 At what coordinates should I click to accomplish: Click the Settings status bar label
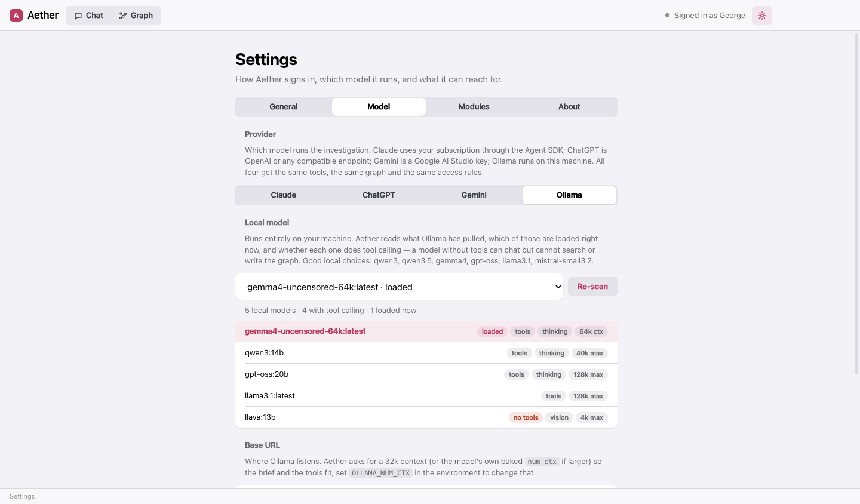tap(22, 497)
